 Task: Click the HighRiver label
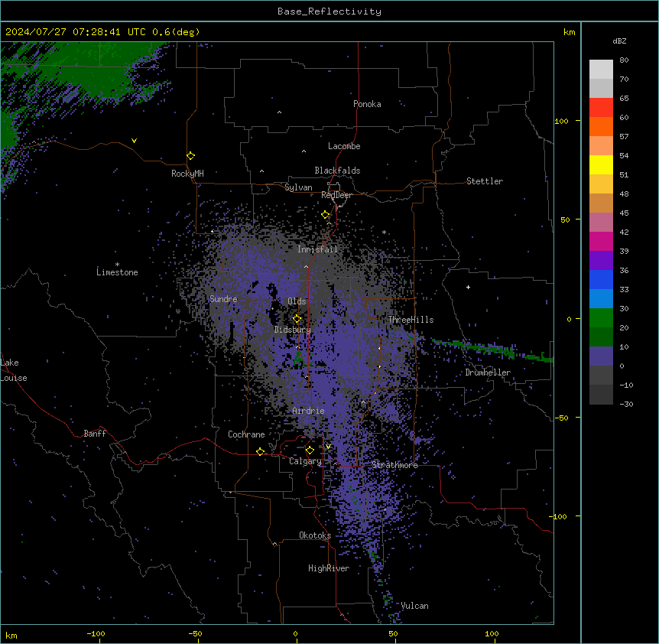pos(329,568)
